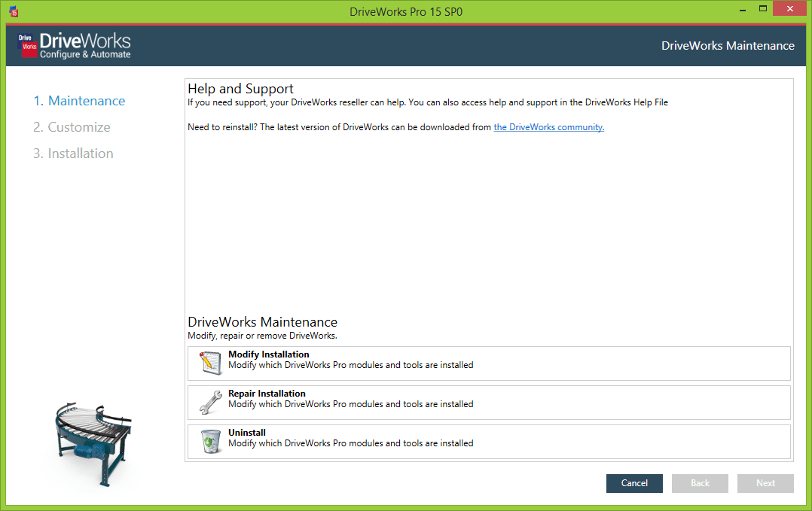The width and height of the screenshot is (812, 511).
Task: Click the Repair Installation wrench icon
Action: tap(210, 402)
